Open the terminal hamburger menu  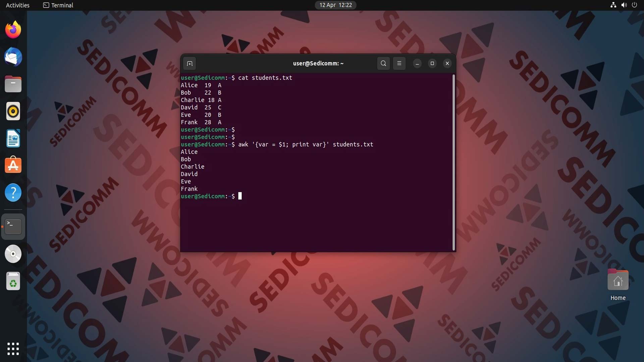coord(399,63)
